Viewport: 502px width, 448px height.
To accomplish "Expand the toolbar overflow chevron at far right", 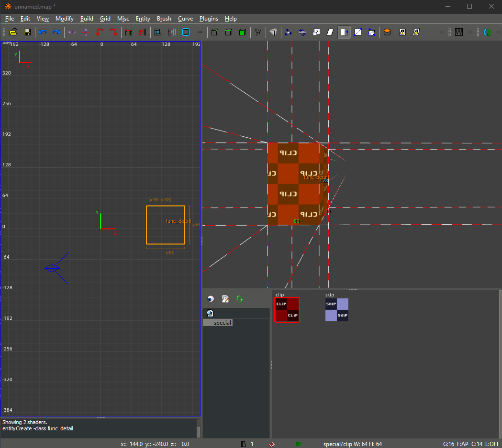I will coord(497,32).
